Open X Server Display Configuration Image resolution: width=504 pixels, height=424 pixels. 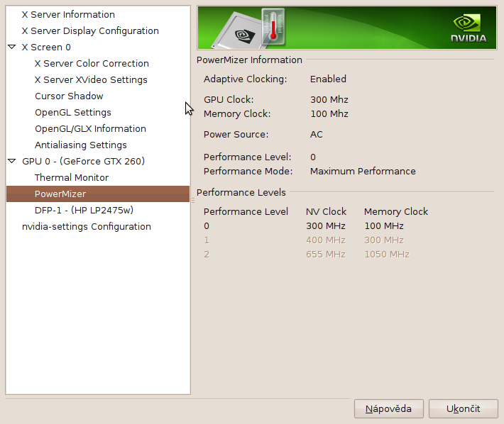coord(90,30)
